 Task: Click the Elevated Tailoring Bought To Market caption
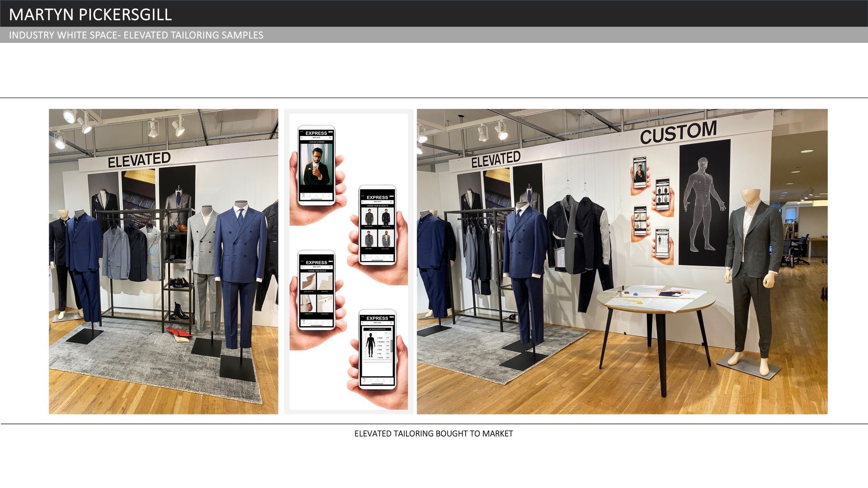coord(434,434)
